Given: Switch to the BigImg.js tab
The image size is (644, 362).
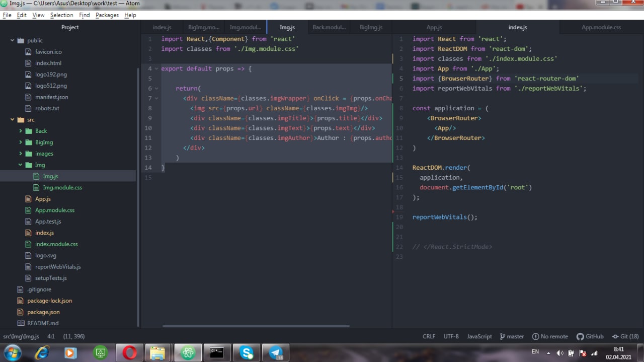Looking at the screenshot, I should coord(371,27).
